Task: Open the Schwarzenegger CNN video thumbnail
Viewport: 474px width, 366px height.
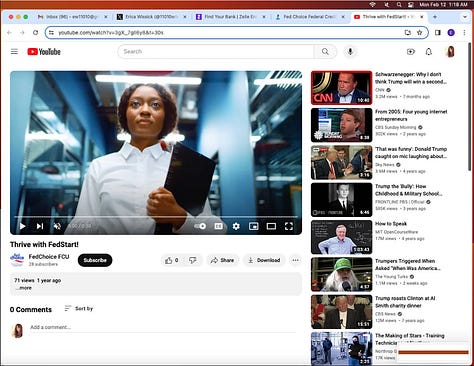Action: click(x=341, y=88)
